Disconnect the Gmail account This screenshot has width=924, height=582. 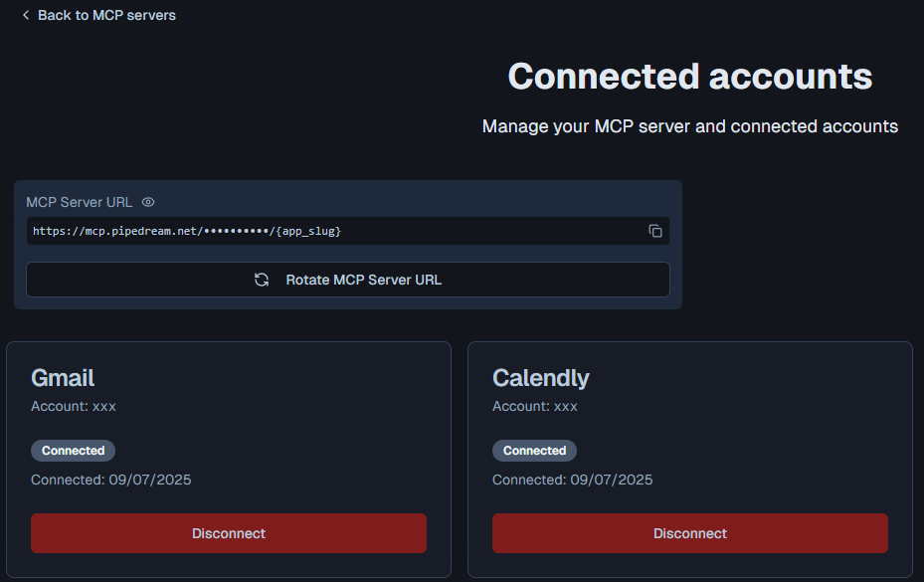pos(229,533)
